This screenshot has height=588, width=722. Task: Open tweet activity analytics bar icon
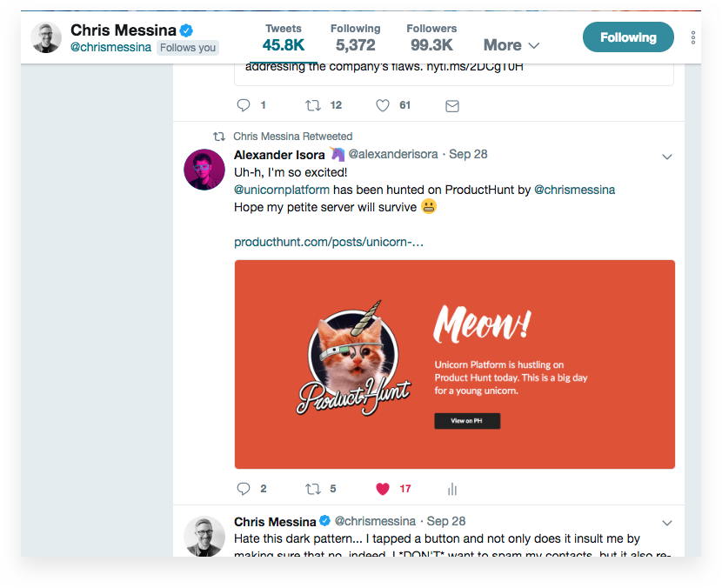coord(452,489)
